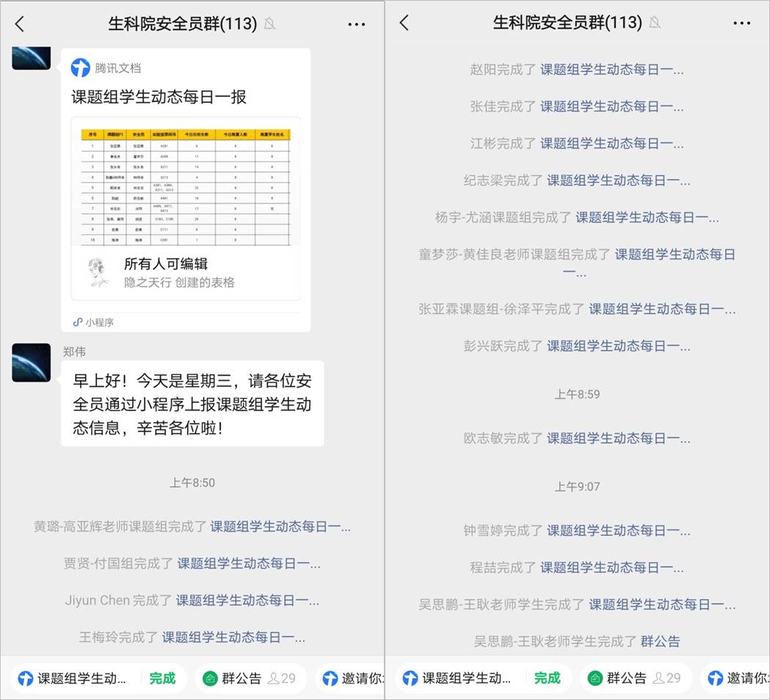
Task: Open three-dot menu in right chat header
Action: point(741,24)
